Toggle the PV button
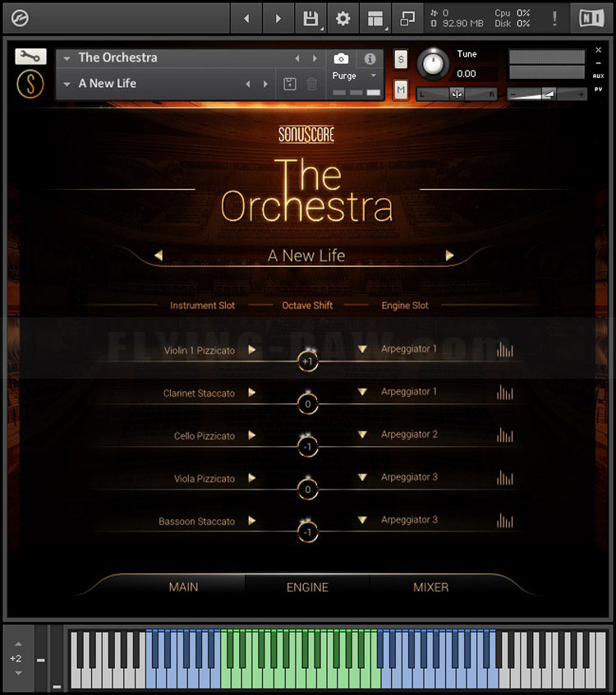616x695 pixels. pyautogui.click(x=598, y=89)
